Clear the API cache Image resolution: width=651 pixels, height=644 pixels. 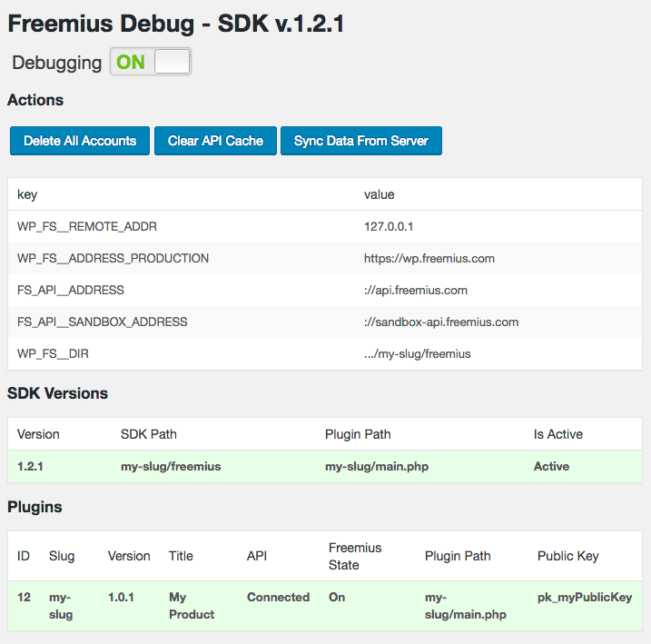pos(215,141)
